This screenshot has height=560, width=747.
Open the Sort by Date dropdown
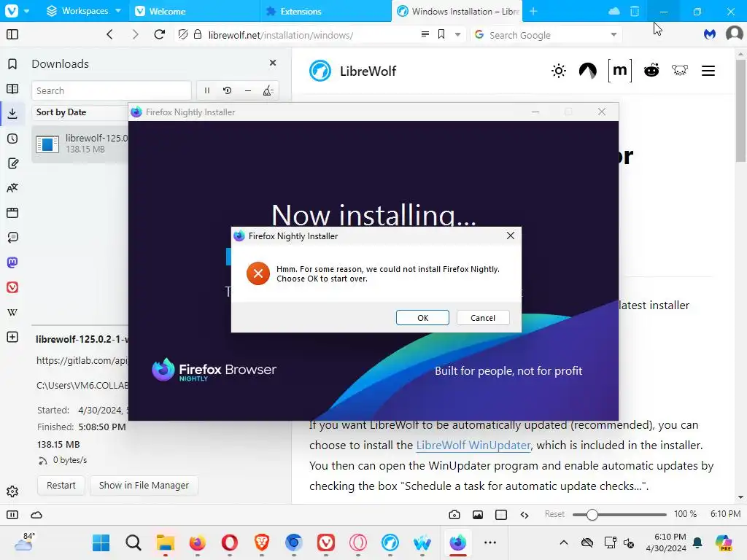(80, 112)
